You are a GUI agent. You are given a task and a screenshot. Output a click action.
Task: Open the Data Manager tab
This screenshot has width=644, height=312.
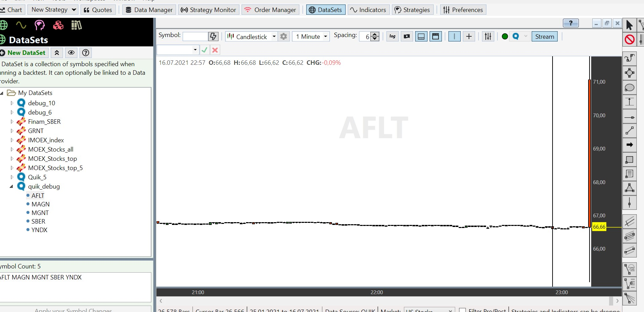[149, 10]
